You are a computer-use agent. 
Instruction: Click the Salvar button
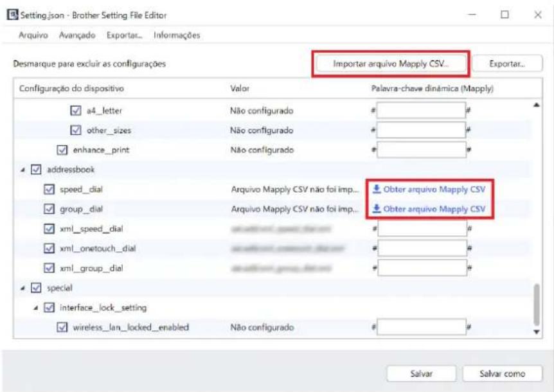tap(421, 373)
